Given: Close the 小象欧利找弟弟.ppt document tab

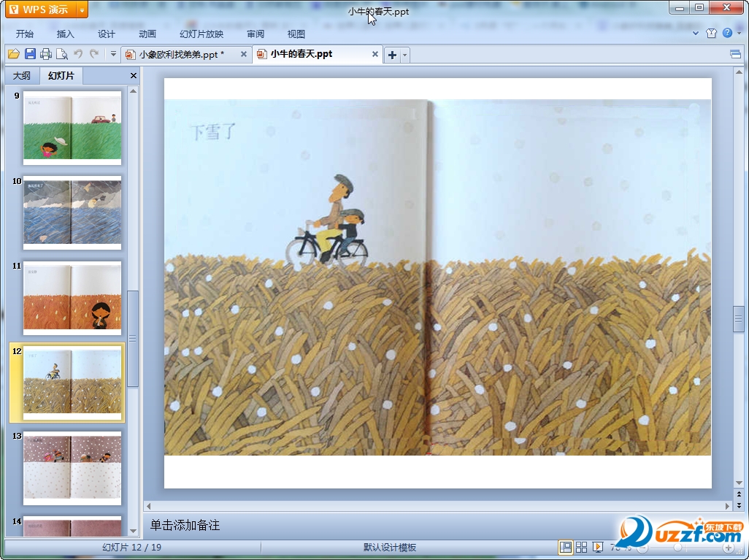Looking at the screenshot, I should (x=244, y=55).
